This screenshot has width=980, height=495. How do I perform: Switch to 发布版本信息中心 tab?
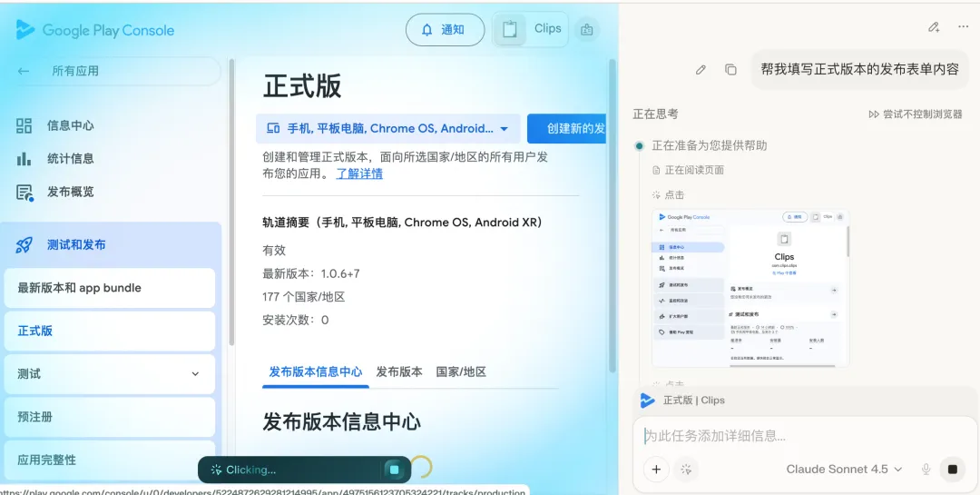[x=316, y=371]
